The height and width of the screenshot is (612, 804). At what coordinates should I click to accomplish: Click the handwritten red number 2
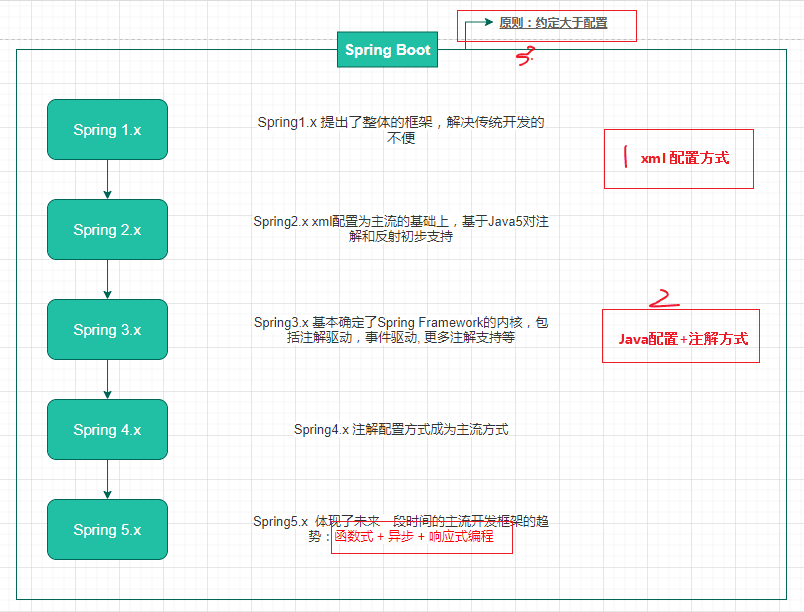coord(663,298)
